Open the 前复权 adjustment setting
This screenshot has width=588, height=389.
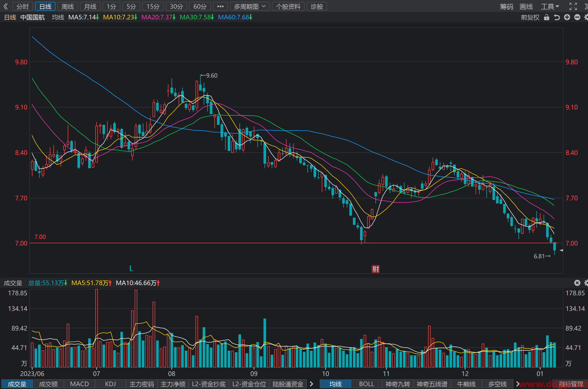click(x=530, y=17)
